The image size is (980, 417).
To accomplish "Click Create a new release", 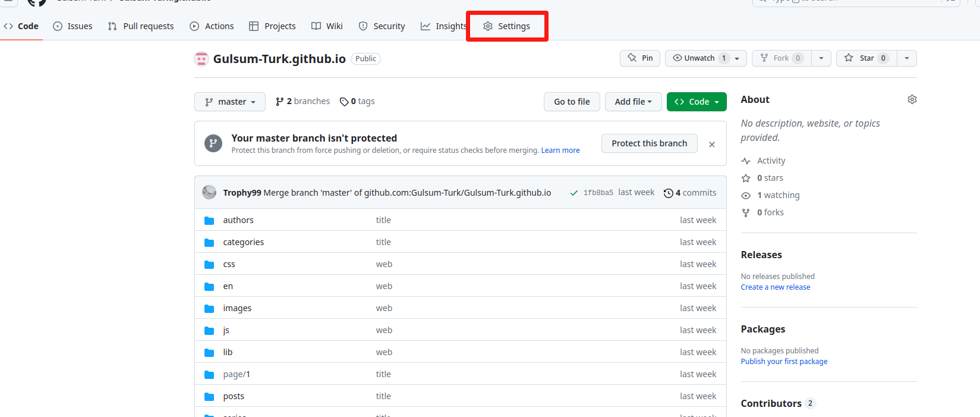I will tap(776, 287).
